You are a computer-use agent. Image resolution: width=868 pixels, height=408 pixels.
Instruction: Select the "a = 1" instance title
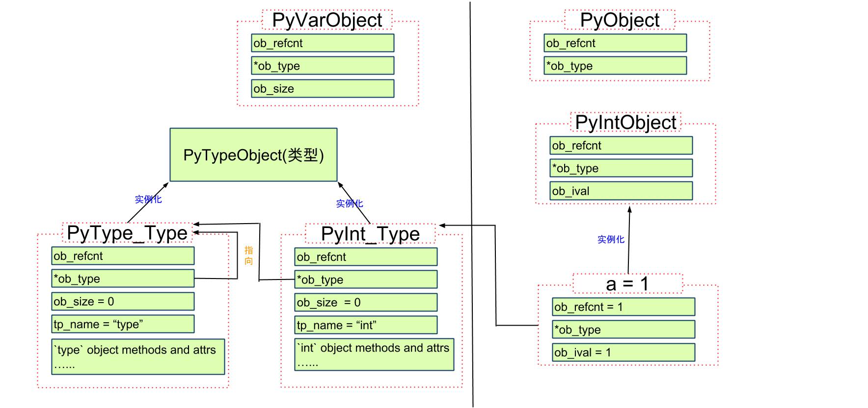point(627,284)
